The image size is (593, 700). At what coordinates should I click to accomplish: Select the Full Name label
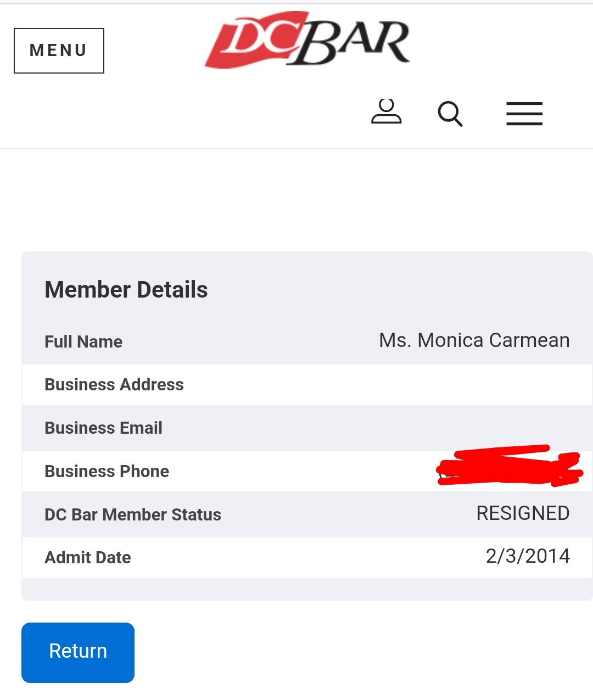click(x=83, y=341)
